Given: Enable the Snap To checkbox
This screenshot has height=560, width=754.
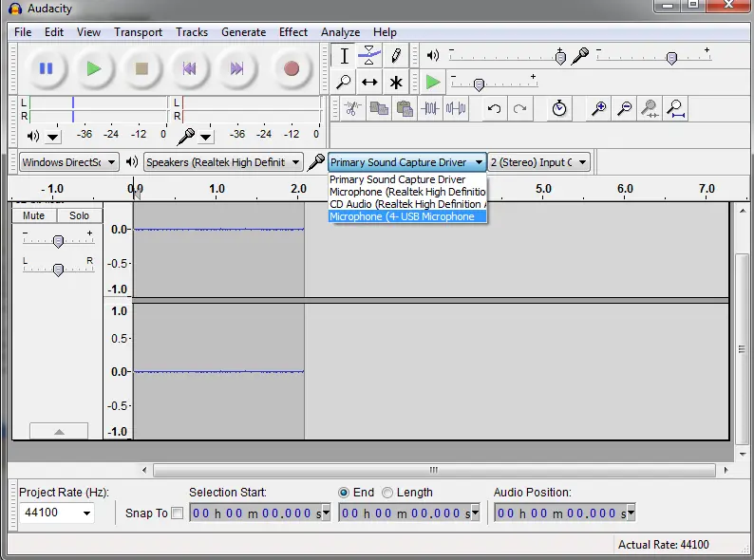Looking at the screenshot, I should (x=178, y=513).
